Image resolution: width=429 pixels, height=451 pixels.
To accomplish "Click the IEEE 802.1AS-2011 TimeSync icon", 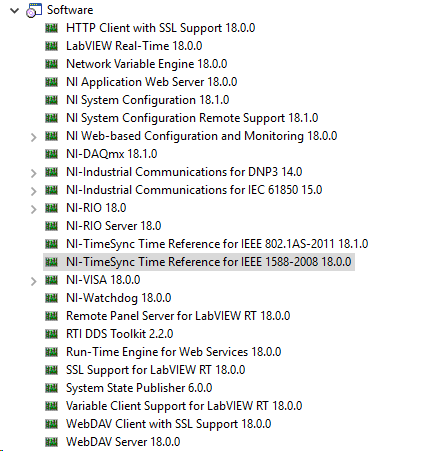I will [51, 244].
